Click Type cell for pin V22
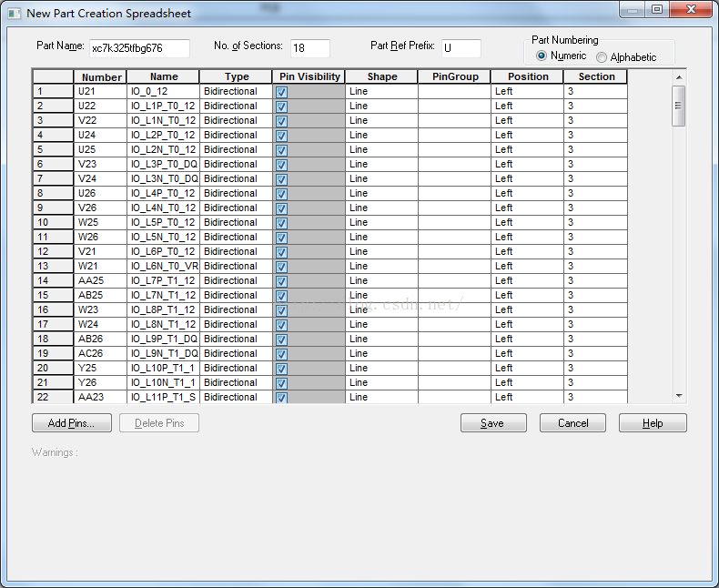This screenshot has width=719, height=588. [235, 120]
